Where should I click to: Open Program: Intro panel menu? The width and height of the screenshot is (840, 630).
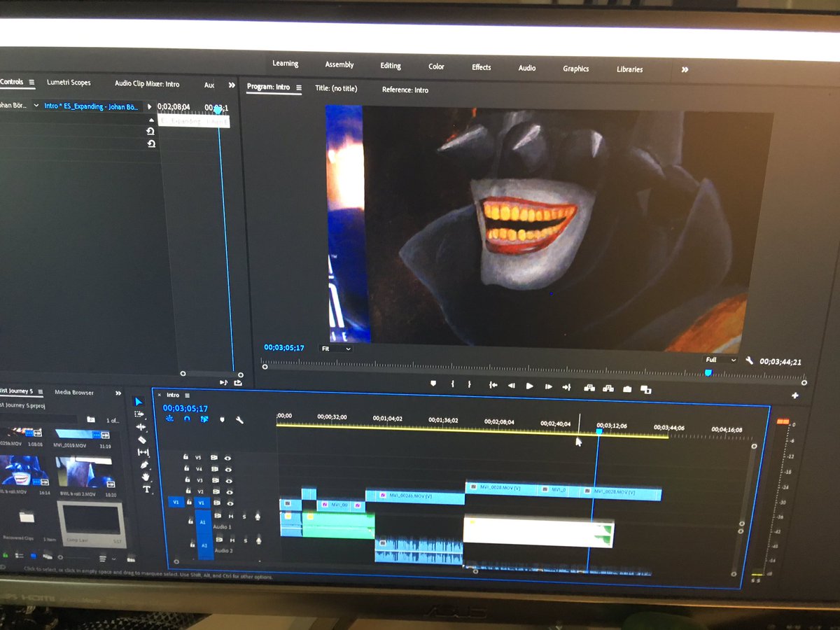299,87
